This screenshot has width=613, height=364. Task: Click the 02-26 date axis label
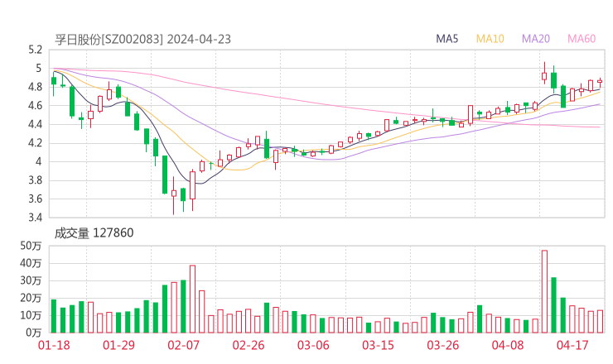[x=249, y=345]
